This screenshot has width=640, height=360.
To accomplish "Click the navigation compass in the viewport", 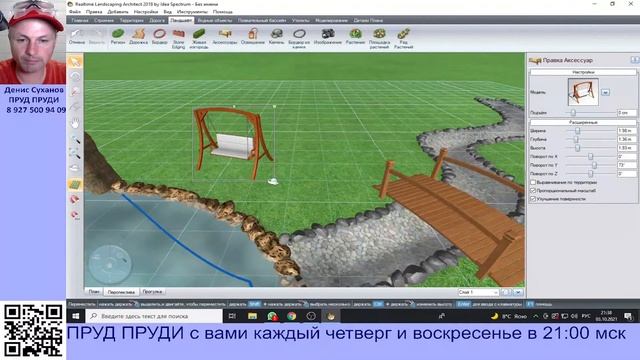I will 110,264.
